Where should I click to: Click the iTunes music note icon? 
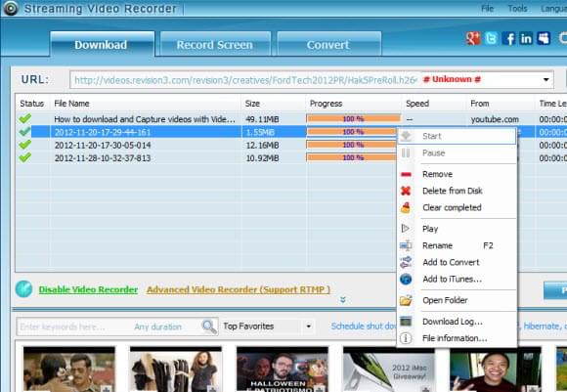pyautogui.click(x=406, y=280)
